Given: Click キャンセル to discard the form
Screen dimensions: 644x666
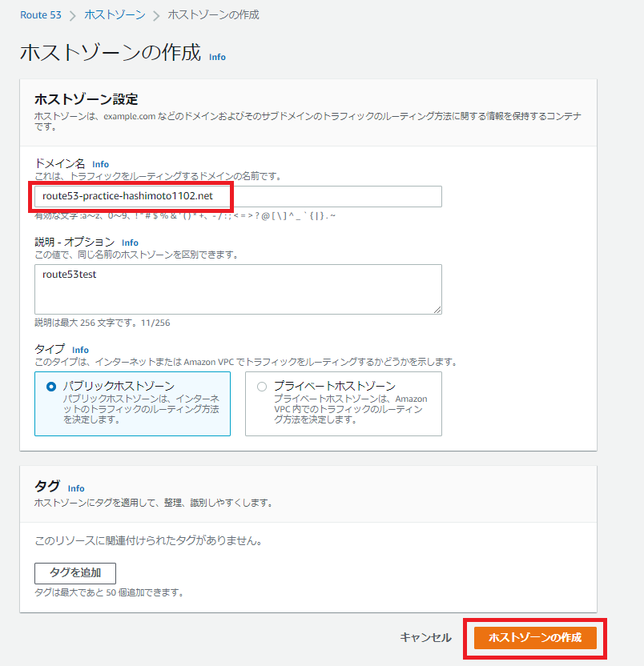Looking at the screenshot, I should click(425, 637).
